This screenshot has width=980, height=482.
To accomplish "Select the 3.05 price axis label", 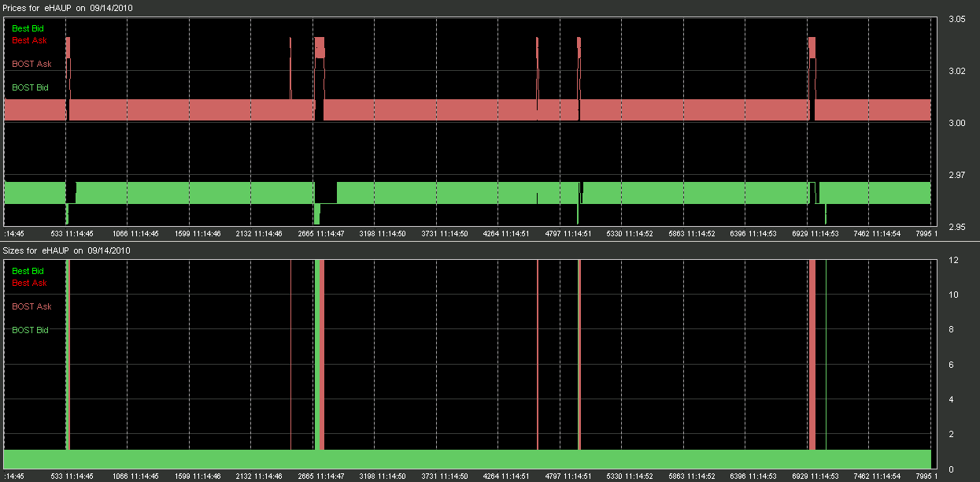I will pos(956,19).
